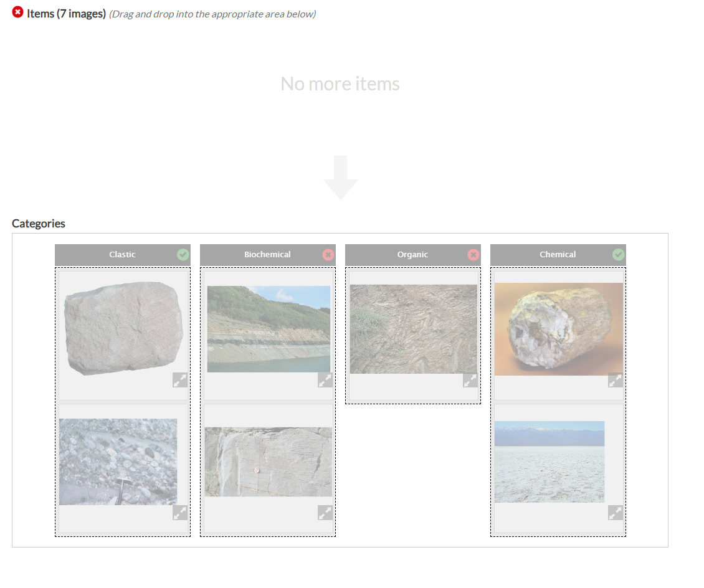Viewport: 704px width, 588px height.
Task: Expand the gray sandstone rock image
Action: (180, 380)
